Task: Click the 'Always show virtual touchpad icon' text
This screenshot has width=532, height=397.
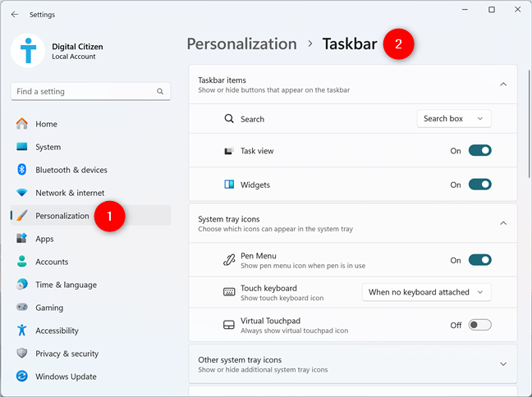Action: [x=294, y=331]
